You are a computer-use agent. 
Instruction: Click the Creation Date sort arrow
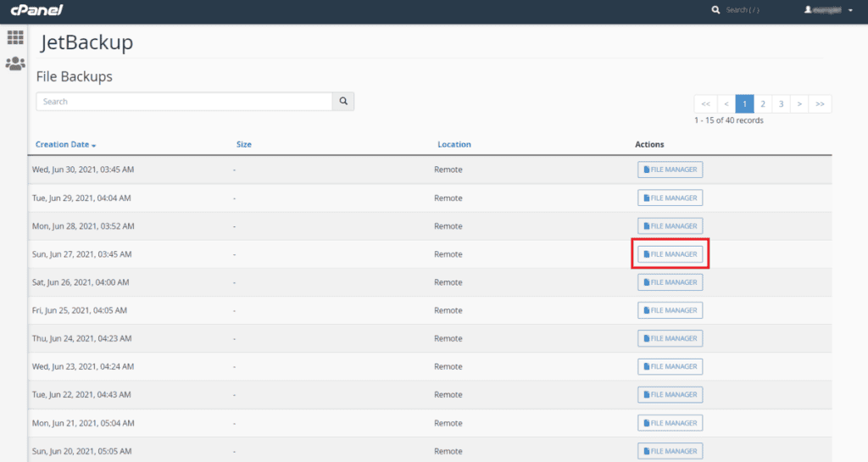point(94,146)
